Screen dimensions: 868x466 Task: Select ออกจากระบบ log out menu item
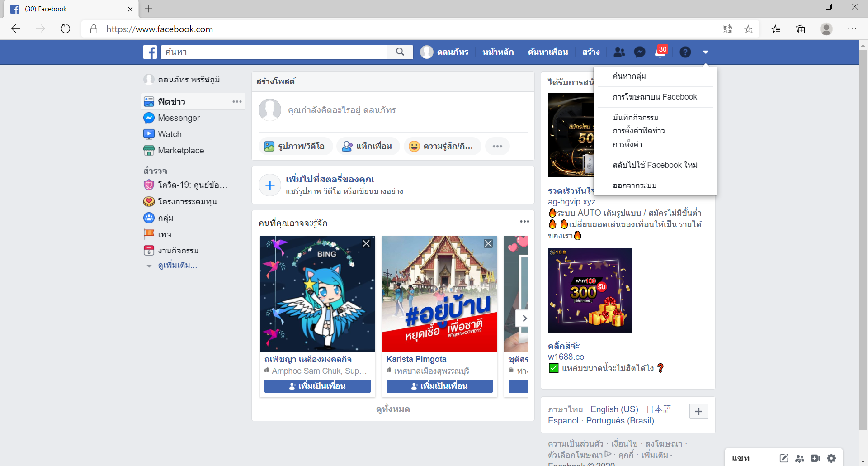tap(655, 185)
